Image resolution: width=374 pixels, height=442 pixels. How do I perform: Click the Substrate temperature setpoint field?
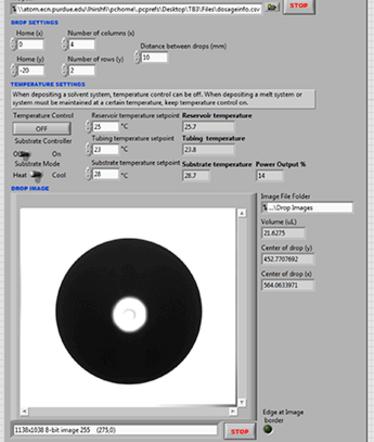105,174
